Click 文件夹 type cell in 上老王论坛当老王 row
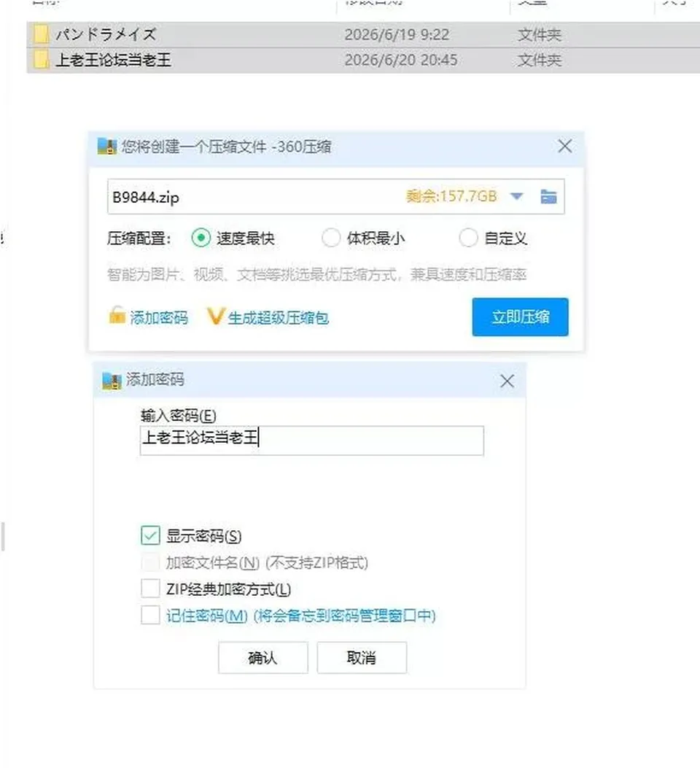This screenshot has height=768, width=700. click(540, 60)
